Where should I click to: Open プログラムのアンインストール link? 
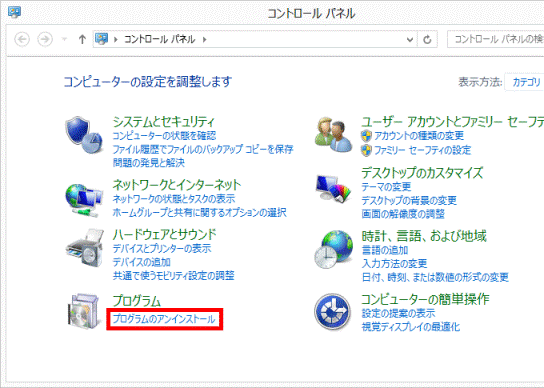(x=164, y=319)
